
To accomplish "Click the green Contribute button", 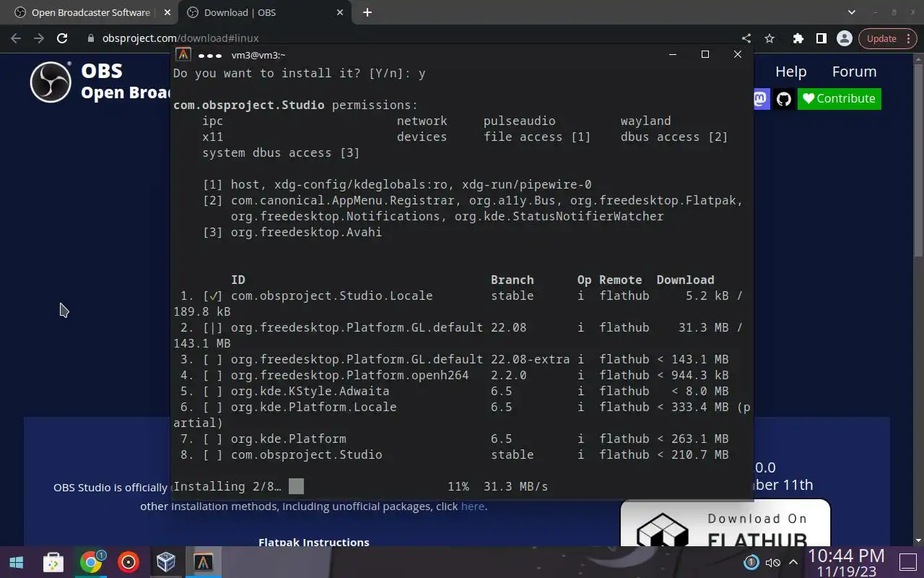I will click(x=839, y=99).
